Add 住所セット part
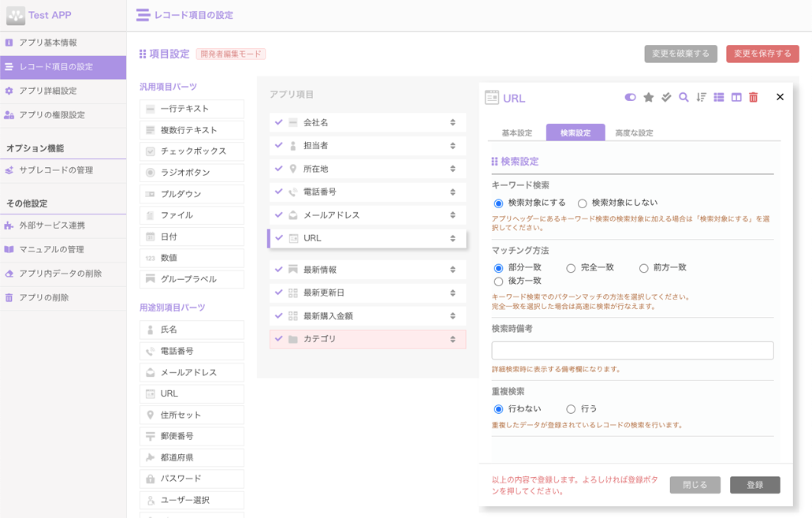812x518 pixels. coord(192,415)
